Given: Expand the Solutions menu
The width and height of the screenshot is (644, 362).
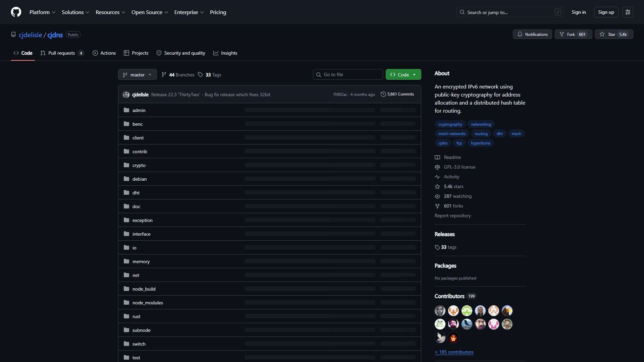Looking at the screenshot, I should click(75, 12).
